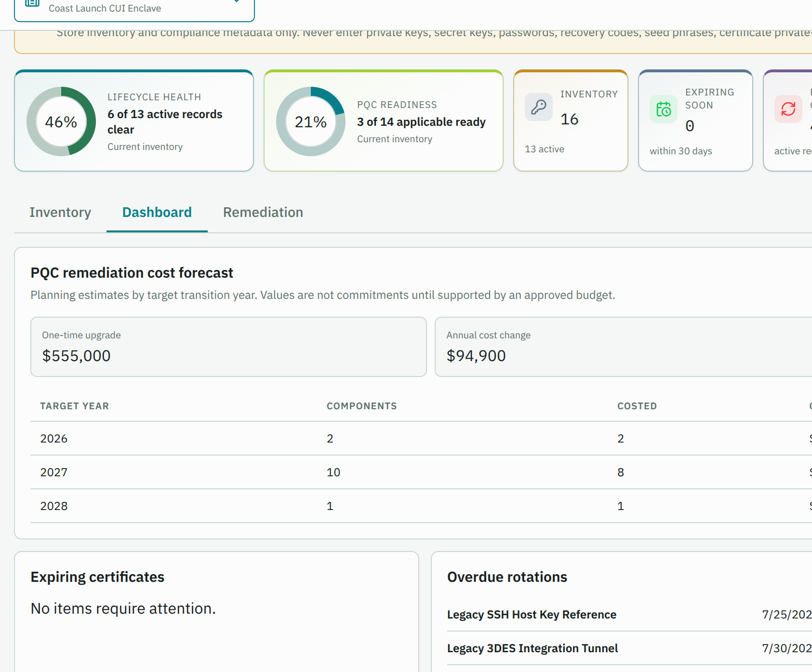Viewport: 812px width, 672px height.
Task: Click the red rotation arrows icon
Action: pos(788,109)
